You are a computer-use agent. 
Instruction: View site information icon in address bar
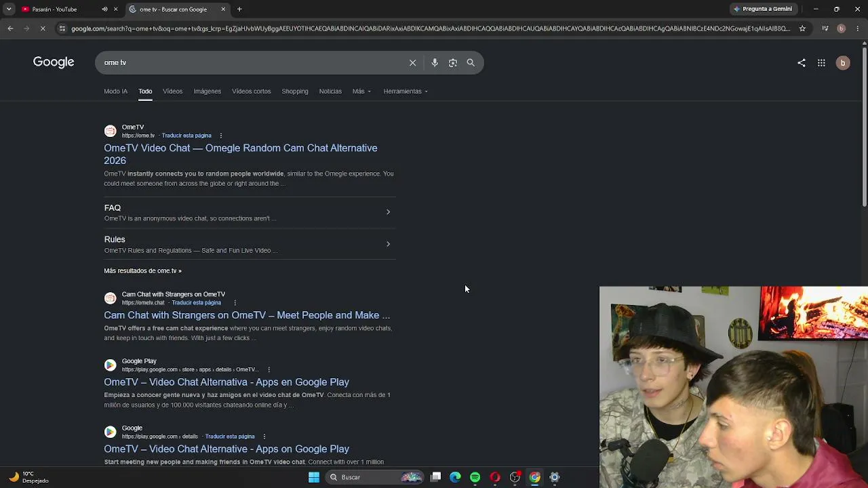click(62, 28)
